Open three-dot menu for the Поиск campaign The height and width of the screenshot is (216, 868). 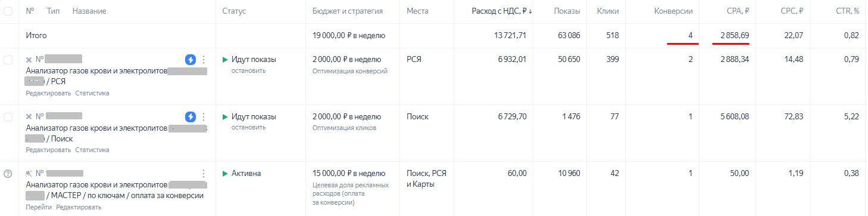(204, 116)
